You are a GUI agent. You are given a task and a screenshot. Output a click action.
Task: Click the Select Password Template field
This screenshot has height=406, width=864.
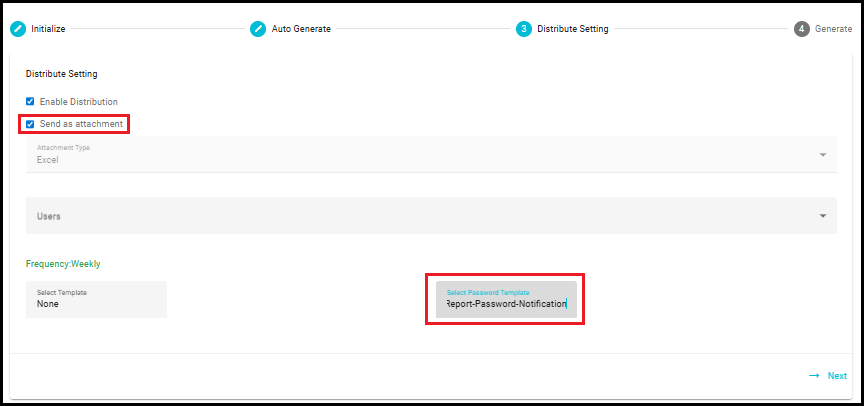click(x=506, y=299)
